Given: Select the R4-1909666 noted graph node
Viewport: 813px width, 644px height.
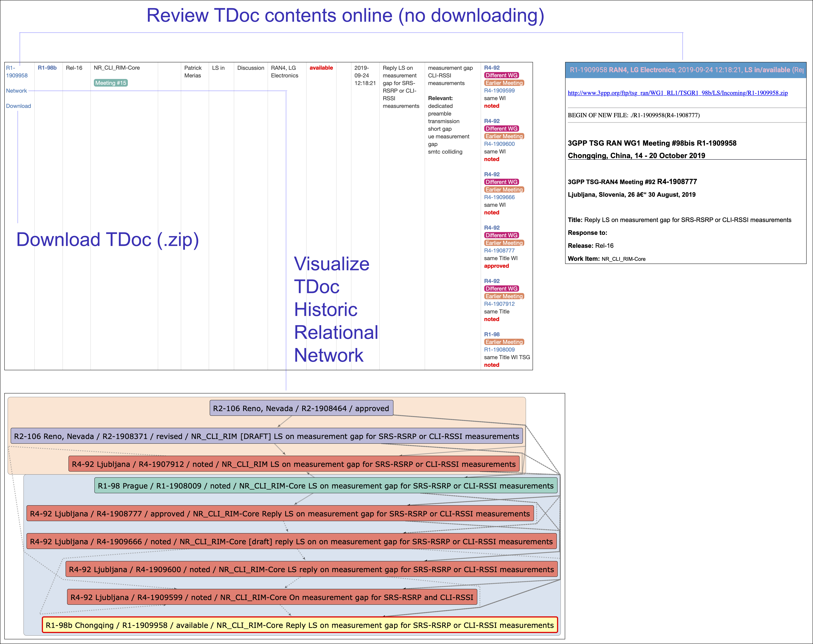Looking at the screenshot, I should tap(291, 541).
